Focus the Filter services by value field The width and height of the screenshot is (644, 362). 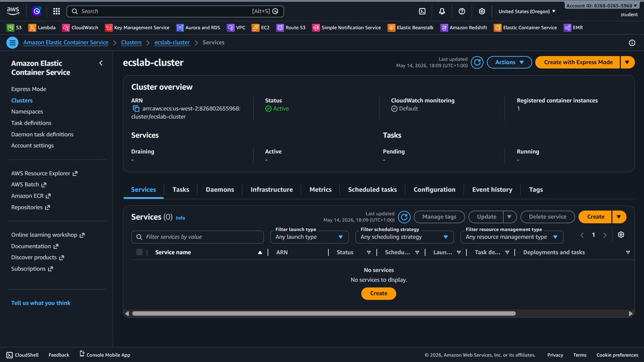[x=198, y=237]
